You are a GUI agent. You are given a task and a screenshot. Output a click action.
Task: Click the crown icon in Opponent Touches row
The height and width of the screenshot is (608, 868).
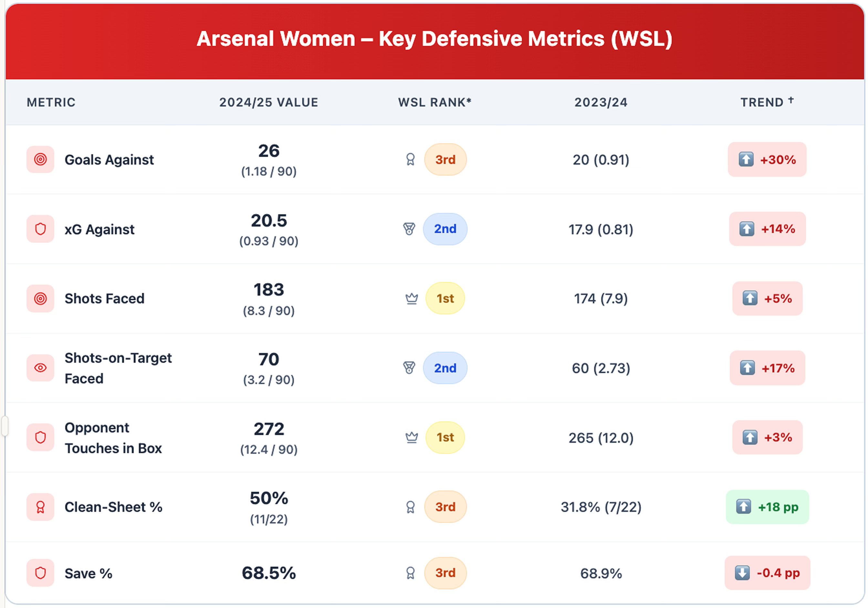point(412,438)
